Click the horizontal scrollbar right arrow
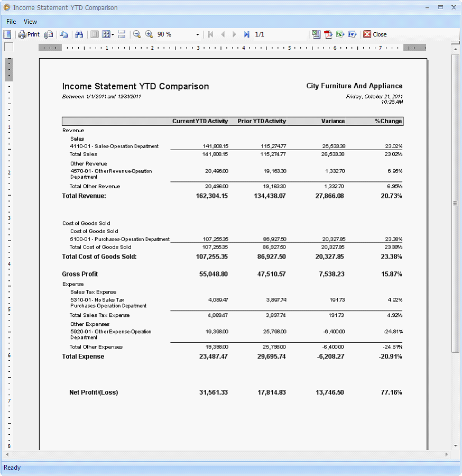The height and width of the screenshot is (476, 462). tap(446, 454)
